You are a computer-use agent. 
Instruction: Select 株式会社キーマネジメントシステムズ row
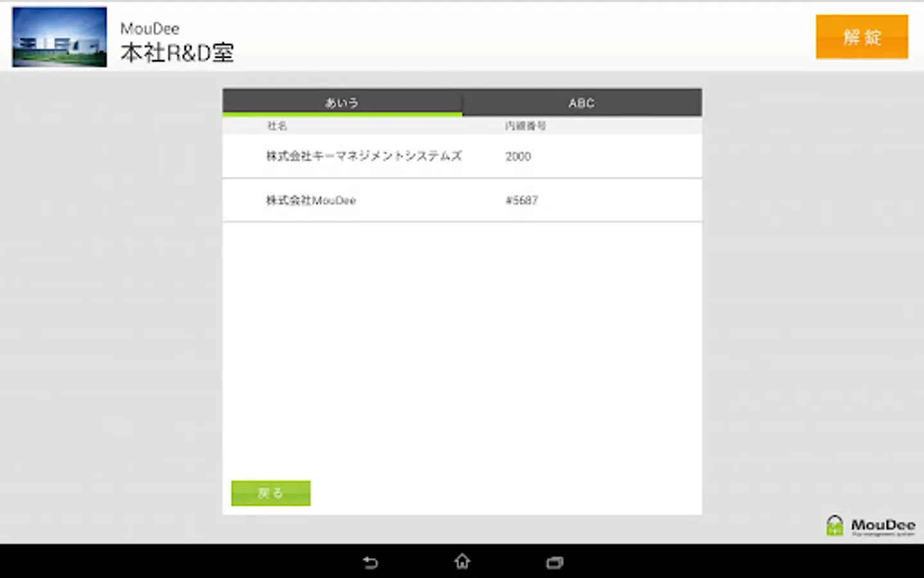point(462,156)
